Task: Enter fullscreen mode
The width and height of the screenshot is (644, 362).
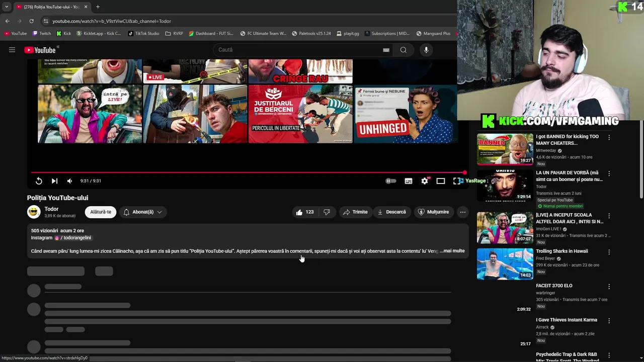Action: click(456, 181)
